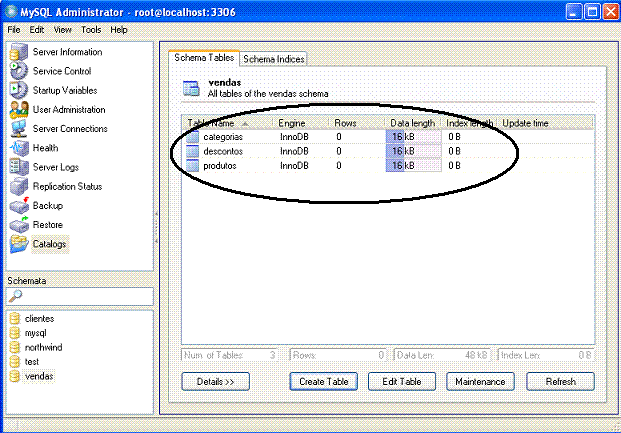Click InnoDB engine cell for produtos
Image resolution: width=621 pixels, height=433 pixels.
point(294,166)
